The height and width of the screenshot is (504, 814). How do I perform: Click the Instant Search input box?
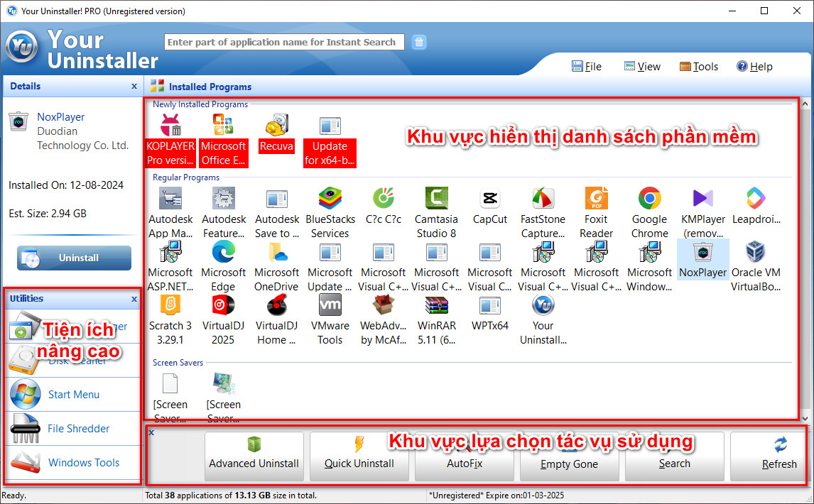click(x=283, y=42)
